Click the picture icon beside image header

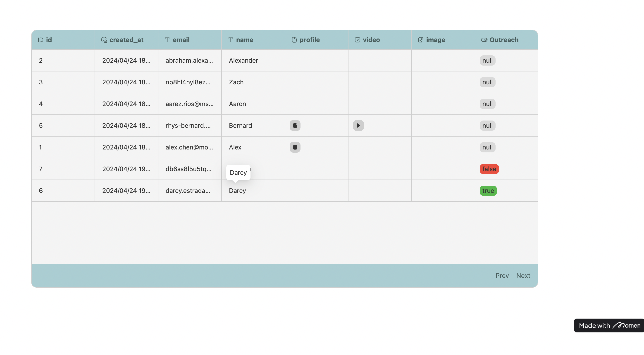(421, 40)
